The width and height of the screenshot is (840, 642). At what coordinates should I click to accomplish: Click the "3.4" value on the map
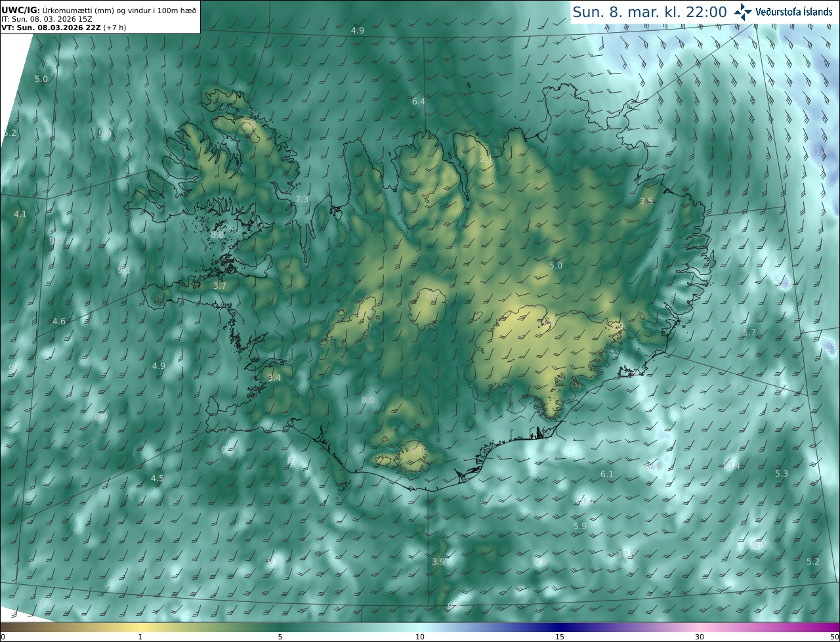274,377
